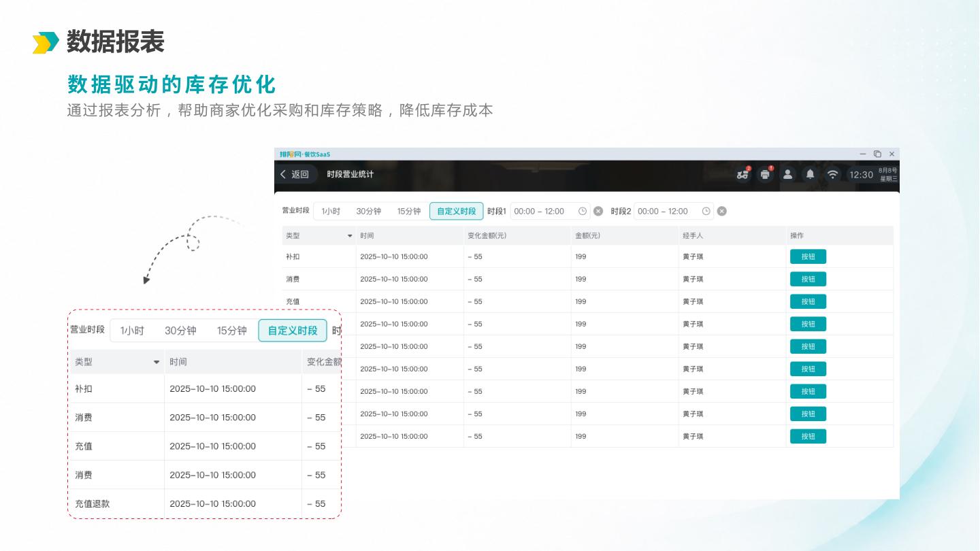Click 按钮 in the main window 充值 row

[808, 301]
